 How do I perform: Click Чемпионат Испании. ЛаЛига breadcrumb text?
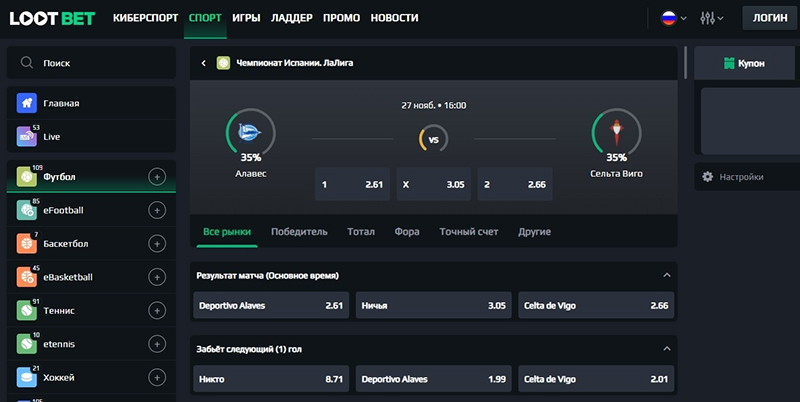[x=294, y=63]
